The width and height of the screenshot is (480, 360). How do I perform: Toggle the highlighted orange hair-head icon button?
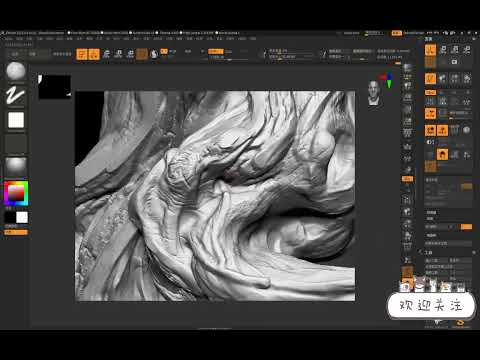(x=442, y=154)
